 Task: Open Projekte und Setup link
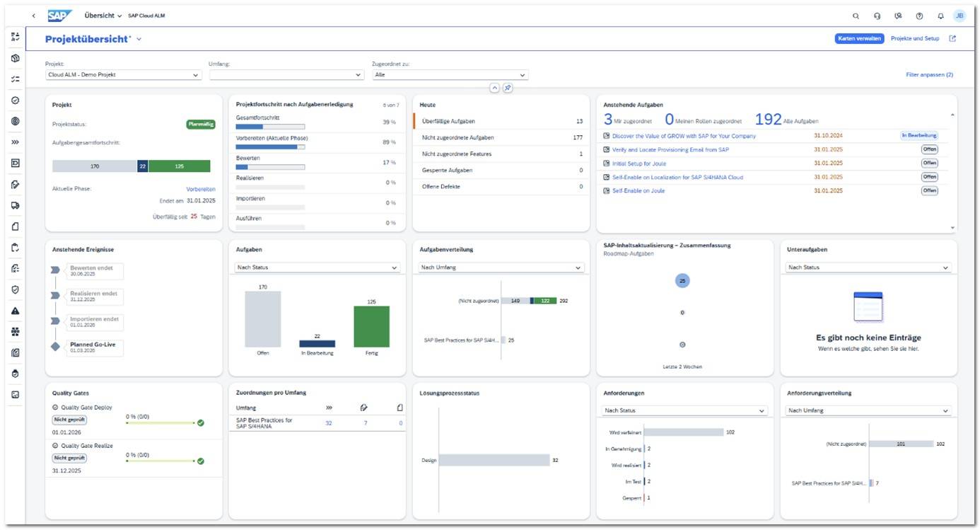(x=915, y=38)
